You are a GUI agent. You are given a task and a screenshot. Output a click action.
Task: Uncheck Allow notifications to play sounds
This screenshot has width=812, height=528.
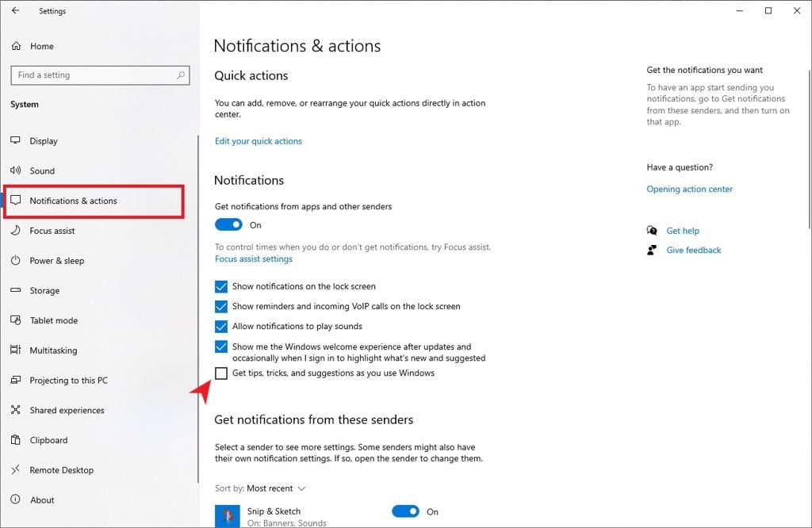point(221,326)
